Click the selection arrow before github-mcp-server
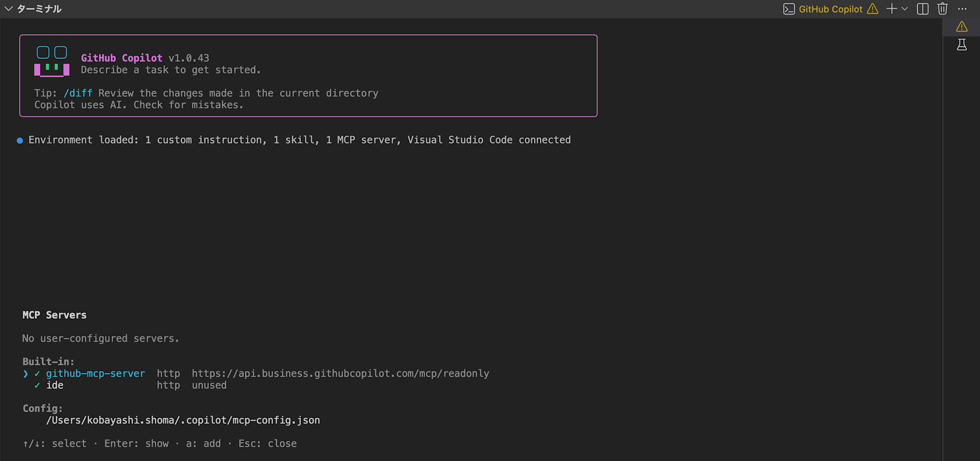Viewport: 980px width, 461px height. pos(25,374)
